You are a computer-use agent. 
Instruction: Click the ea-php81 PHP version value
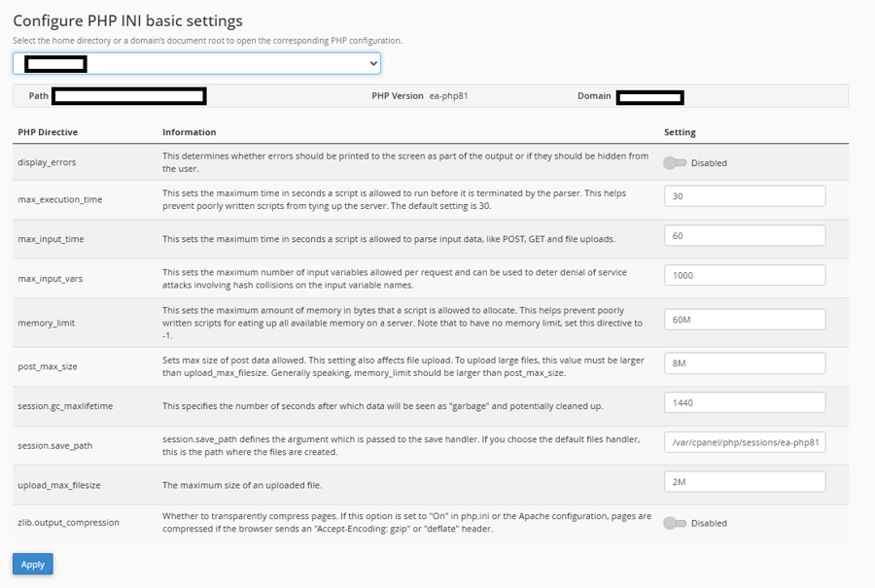point(448,96)
